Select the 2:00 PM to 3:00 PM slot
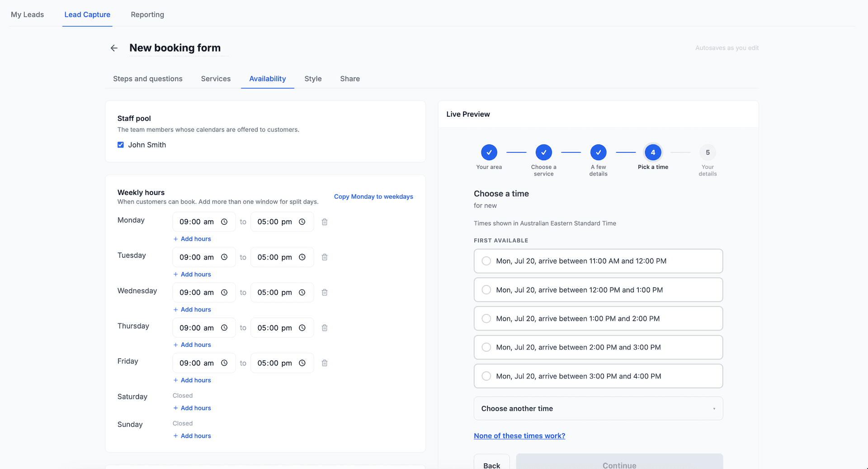 click(x=598, y=347)
